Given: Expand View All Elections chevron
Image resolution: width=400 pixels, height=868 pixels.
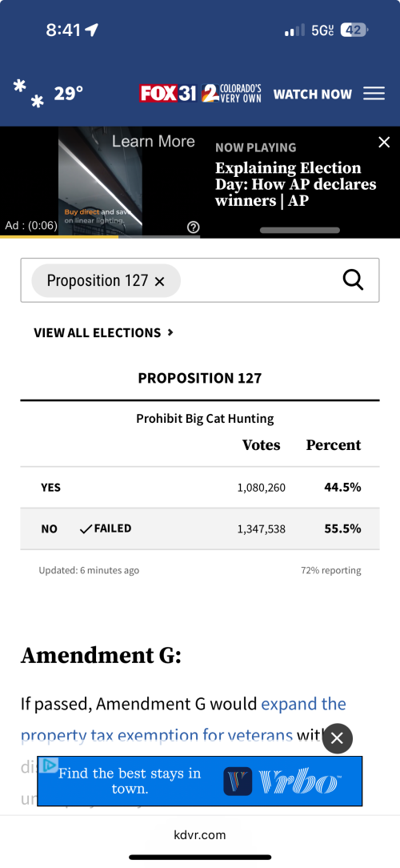Looking at the screenshot, I should [x=170, y=332].
